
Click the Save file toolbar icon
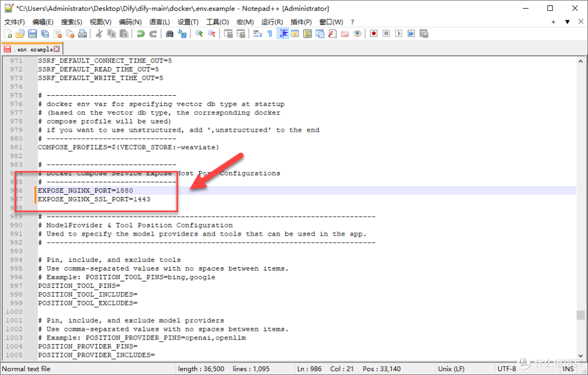(x=33, y=34)
